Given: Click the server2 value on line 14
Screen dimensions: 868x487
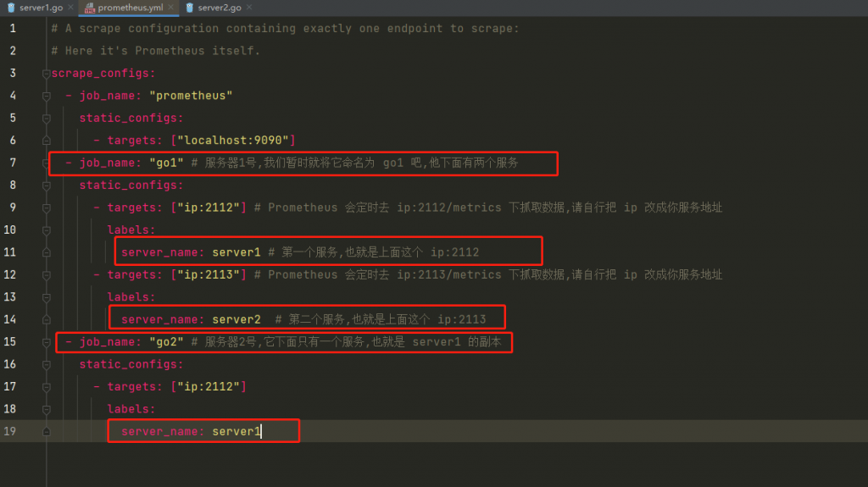Looking at the screenshot, I should (x=236, y=319).
